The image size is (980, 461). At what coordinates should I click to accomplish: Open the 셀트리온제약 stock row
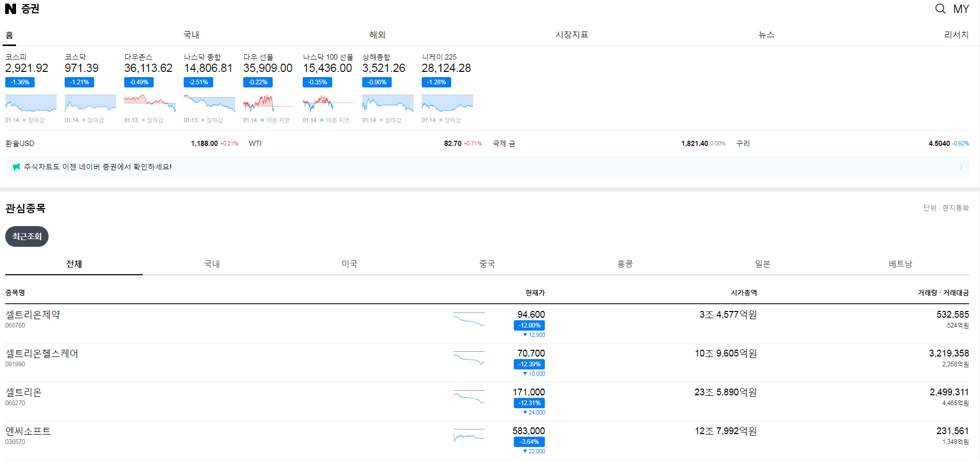coord(487,324)
